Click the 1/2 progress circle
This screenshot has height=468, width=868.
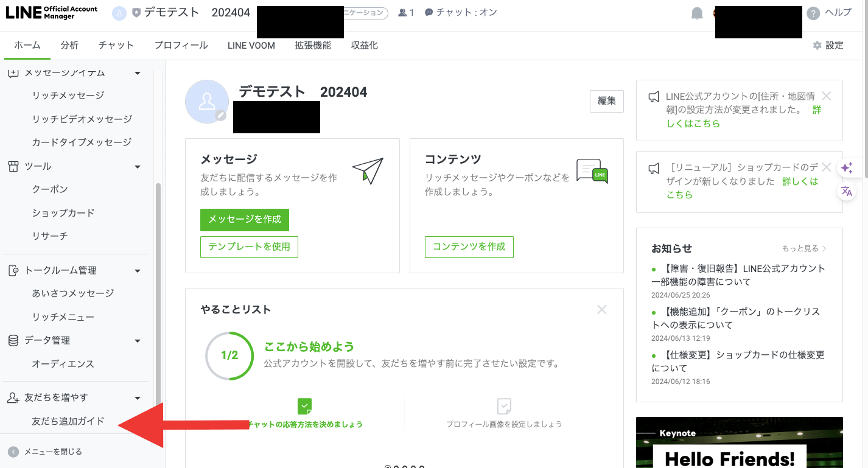click(x=229, y=356)
